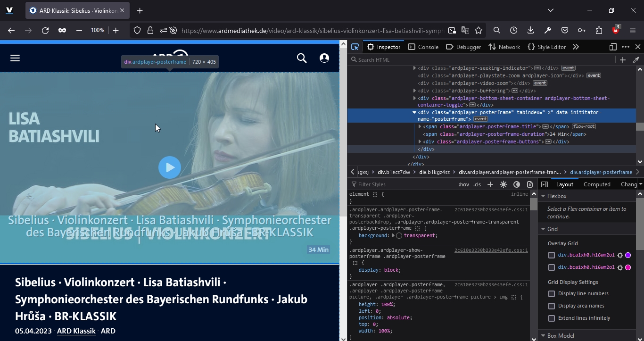Play the Sibelius Violinkonzert video
Viewport: 644px width, 341px height.
[170, 167]
